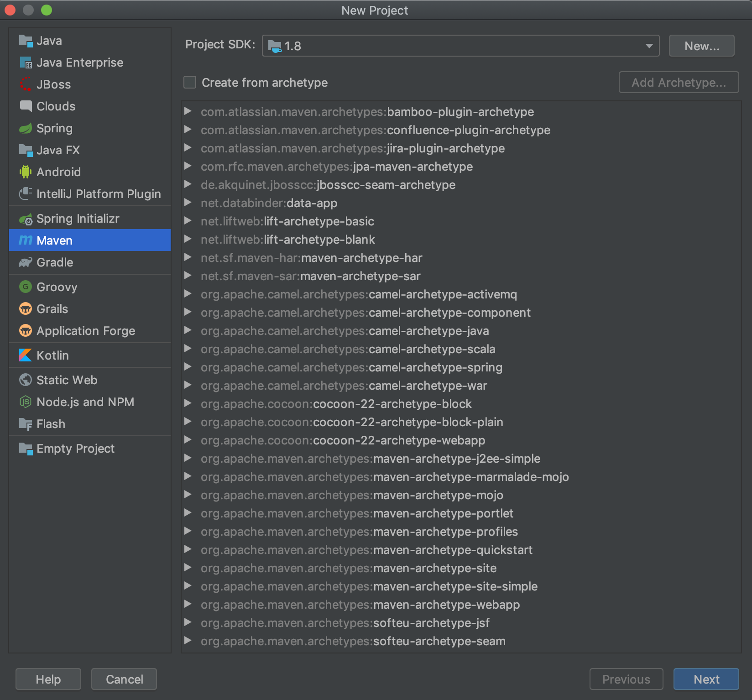Click the Empty Project folder icon
This screenshot has width=752, height=700.
(26, 449)
